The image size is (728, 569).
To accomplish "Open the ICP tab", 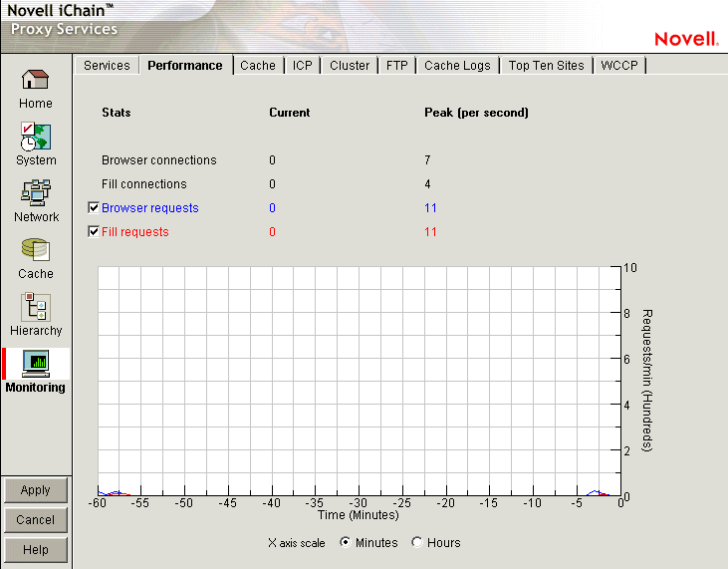I will pos(302,66).
